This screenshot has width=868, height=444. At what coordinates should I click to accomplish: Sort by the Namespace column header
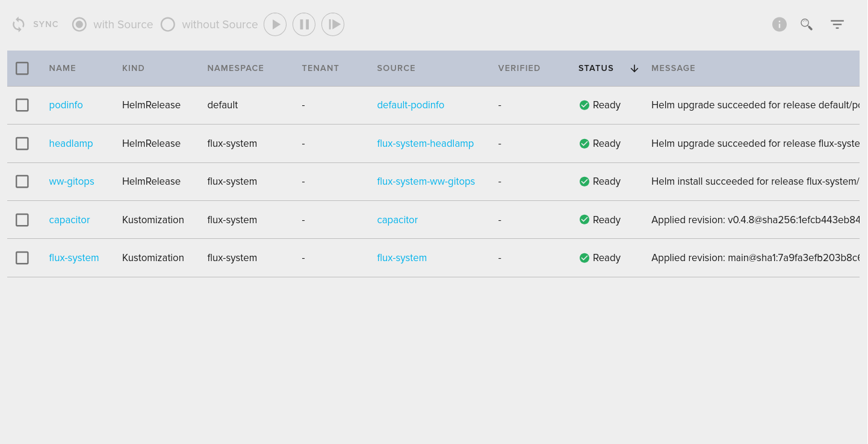[x=235, y=69]
